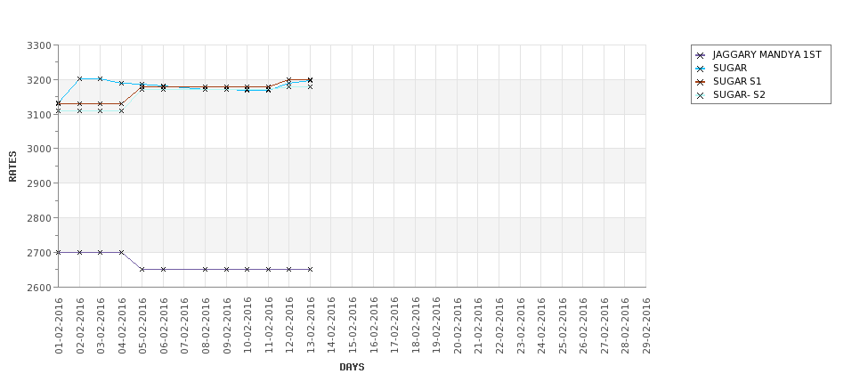Select the JAGGARY MANDYA 1ST legend label
This screenshot has width=868, height=382.
click(x=767, y=55)
